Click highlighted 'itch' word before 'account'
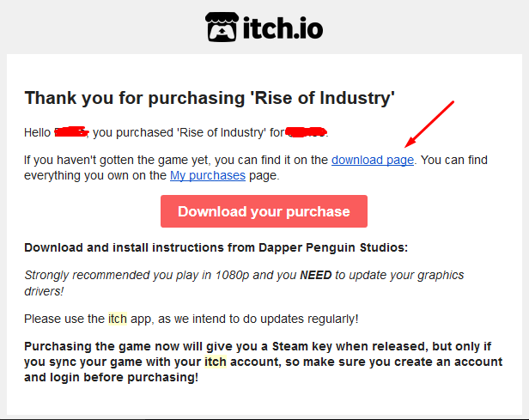This screenshot has width=529, height=420. 216,362
